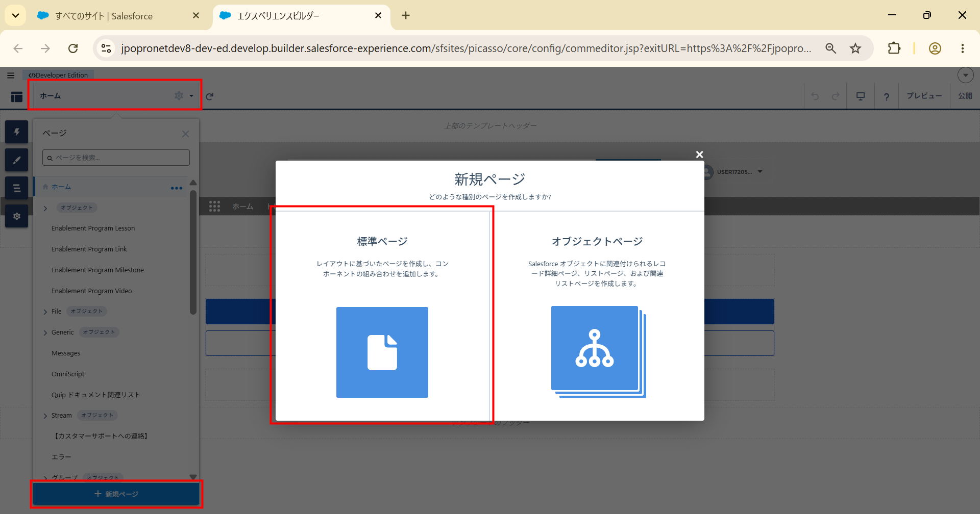Click the zoom magnifier icon in address bar

pyautogui.click(x=831, y=48)
